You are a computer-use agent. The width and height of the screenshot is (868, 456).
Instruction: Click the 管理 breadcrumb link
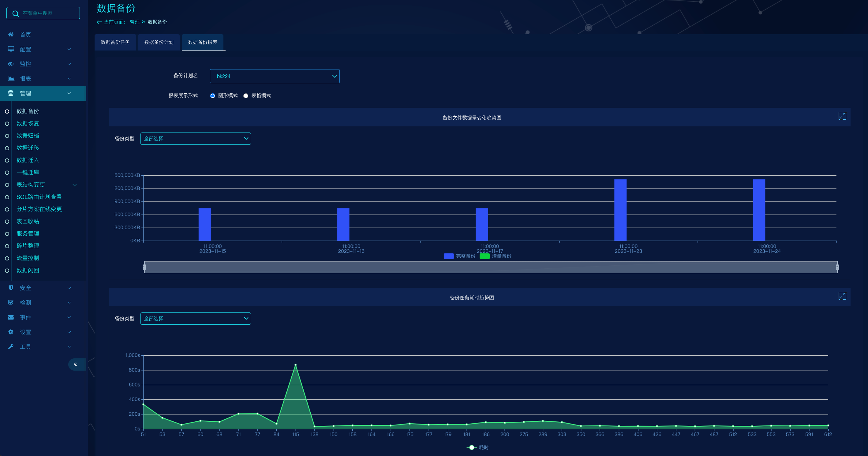[134, 22]
